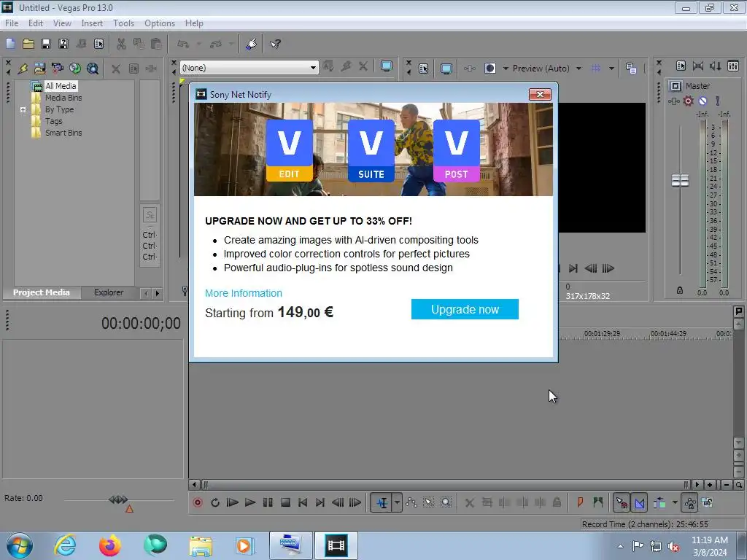Select the Zoom Edit Tool magnifier
The width and height of the screenshot is (747, 560).
(x=446, y=502)
